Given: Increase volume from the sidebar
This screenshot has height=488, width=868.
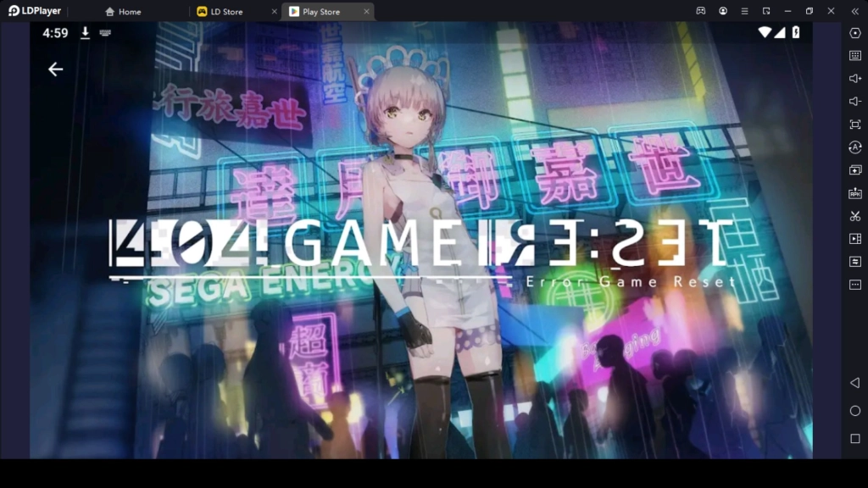Looking at the screenshot, I should point(854,79).
